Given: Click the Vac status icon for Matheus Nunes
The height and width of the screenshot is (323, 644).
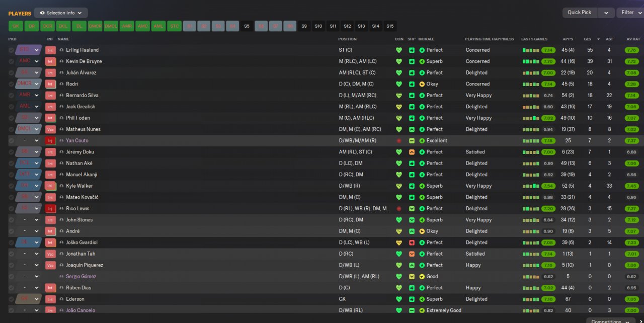Looking at the screenshot, I should 50,129.
